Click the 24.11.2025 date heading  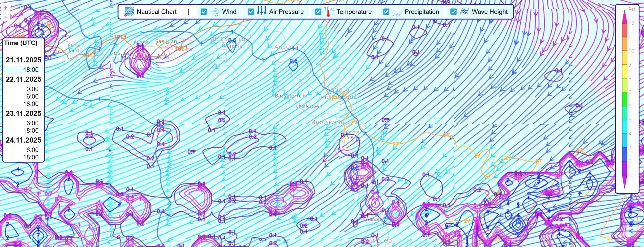point(24,140)
